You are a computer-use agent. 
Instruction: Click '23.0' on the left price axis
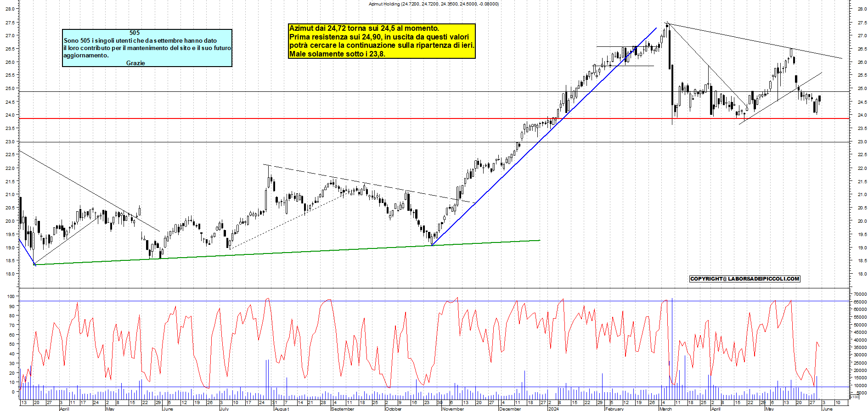tap(10, 142)
